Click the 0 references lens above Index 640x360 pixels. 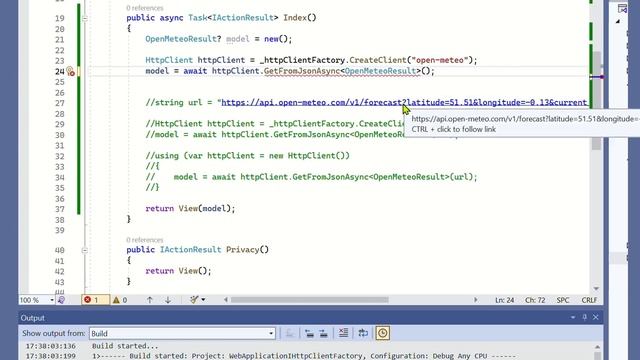(144, 8)
